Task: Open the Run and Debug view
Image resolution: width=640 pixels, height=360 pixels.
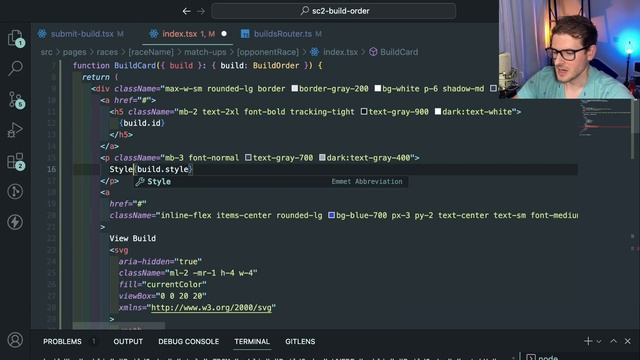Action: [15, 130]
